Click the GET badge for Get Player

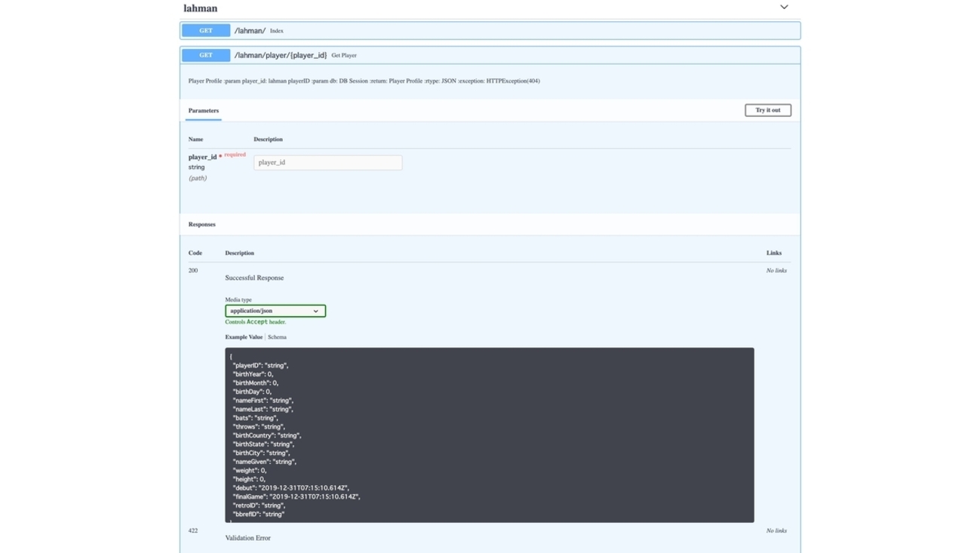pos(206,55)
